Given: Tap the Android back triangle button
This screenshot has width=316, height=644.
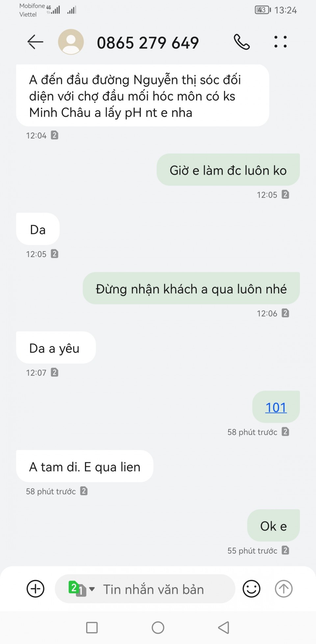Looking at the screenshot, I should [x=224, y=628].
